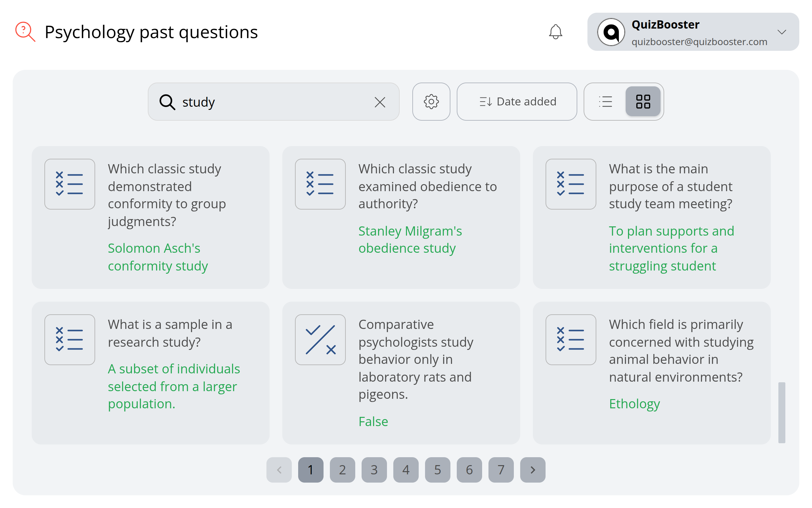
Task: Click multiple-choice icon on Ethology card
Action: pyautogui.click(x=571, y=340)
